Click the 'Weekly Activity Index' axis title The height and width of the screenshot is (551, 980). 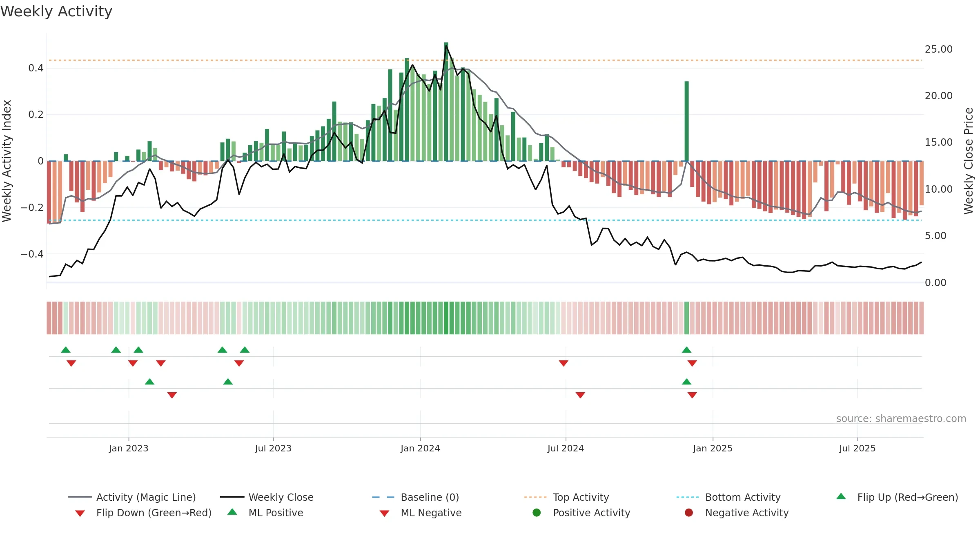[7, 161]
